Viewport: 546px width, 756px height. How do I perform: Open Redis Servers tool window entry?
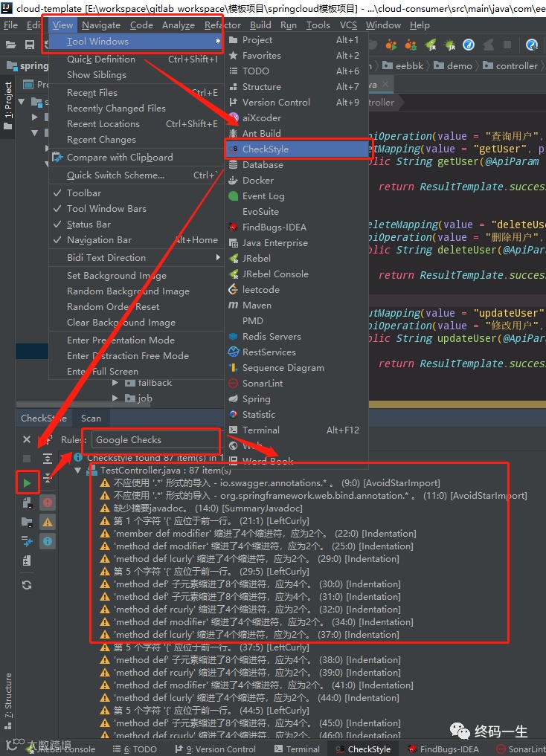coord(296,337)
